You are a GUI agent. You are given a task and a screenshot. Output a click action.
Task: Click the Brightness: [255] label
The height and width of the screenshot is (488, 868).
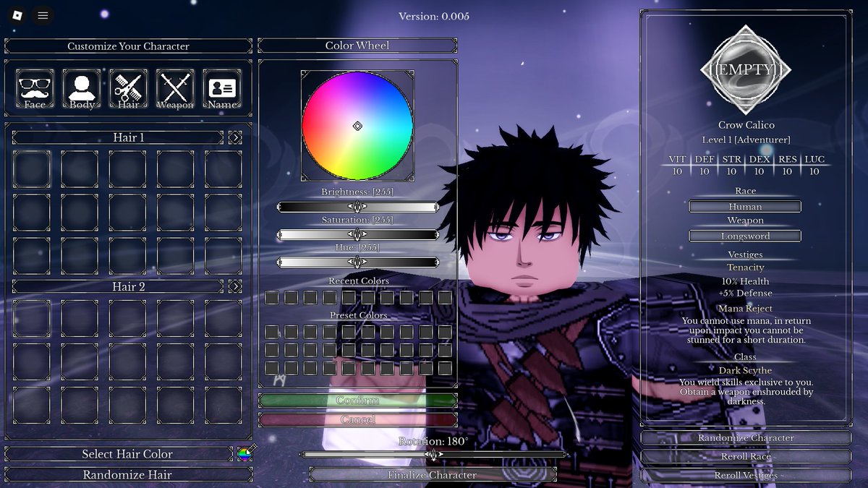[357, 192]
